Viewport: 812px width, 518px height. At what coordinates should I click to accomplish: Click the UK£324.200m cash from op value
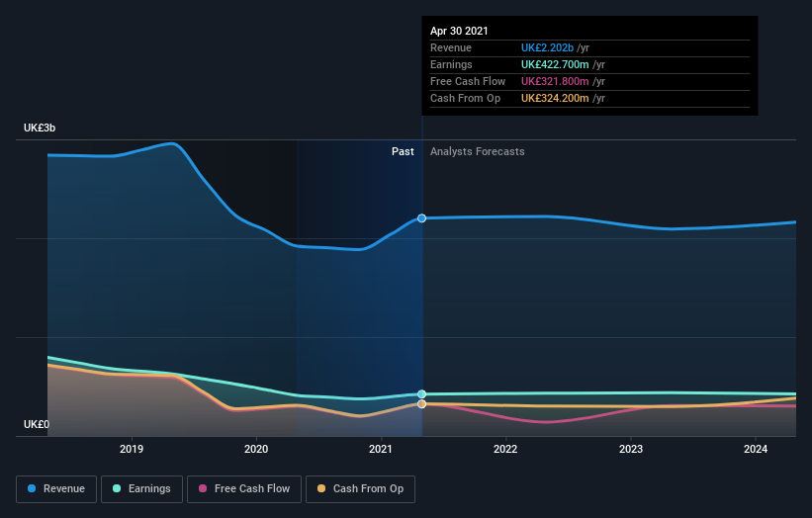click(x=555, y=98)
